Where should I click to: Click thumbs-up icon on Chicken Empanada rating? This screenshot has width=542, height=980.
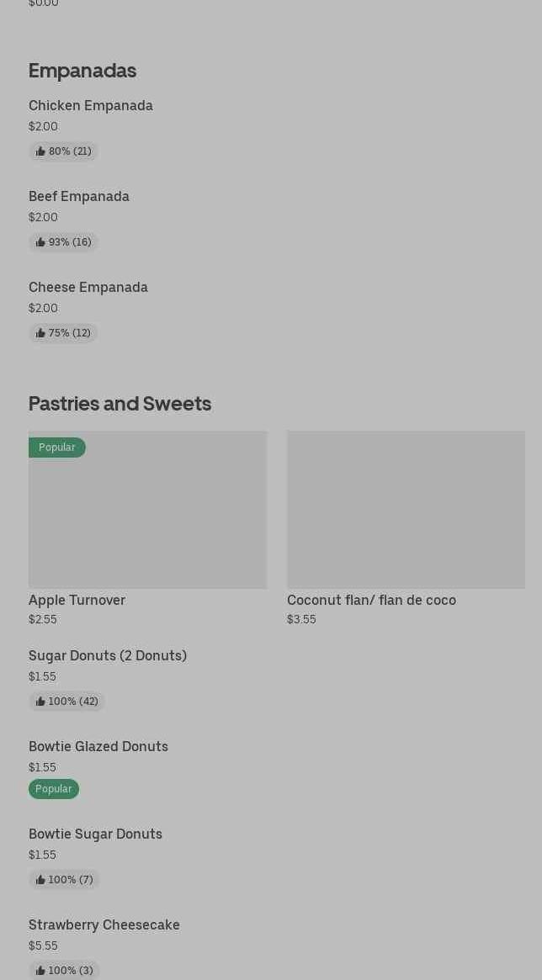point(40,151)
